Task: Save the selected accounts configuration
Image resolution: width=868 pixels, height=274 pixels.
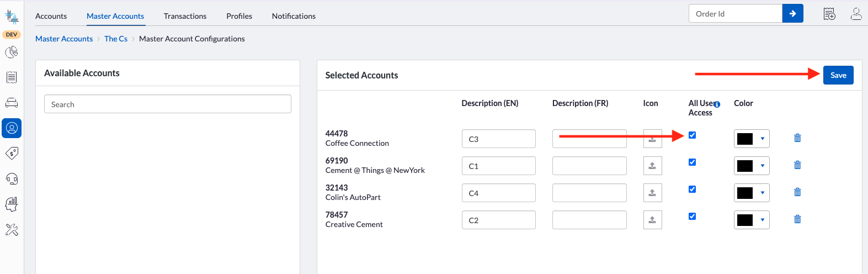Action: point(838,75)
